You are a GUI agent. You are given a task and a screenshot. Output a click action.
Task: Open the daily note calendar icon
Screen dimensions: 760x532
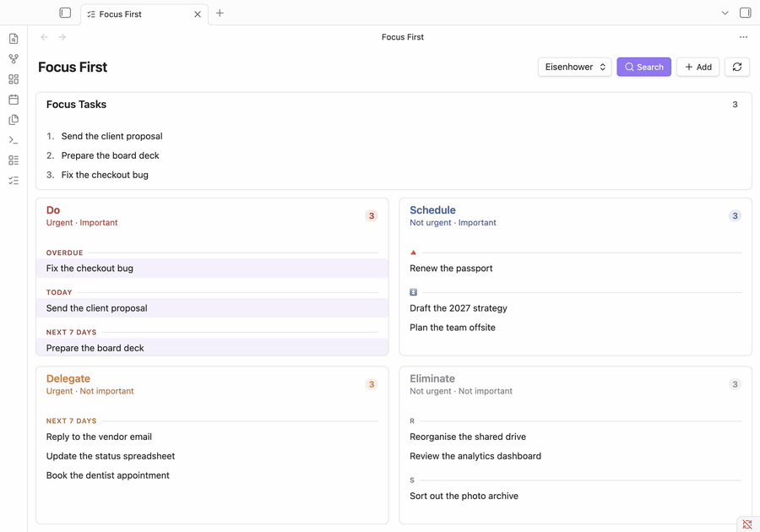tap(14, 100)
